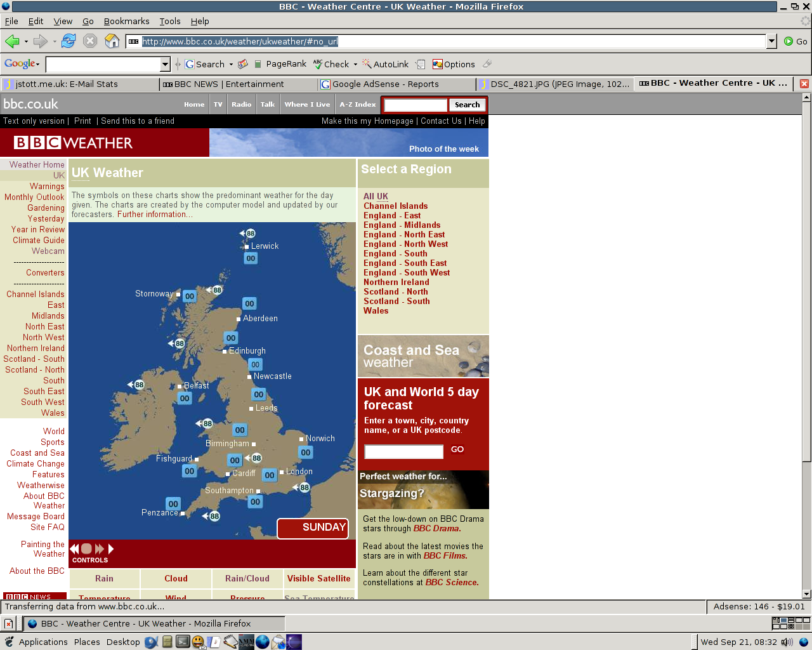Launch the terminal from the panel
Screen dimensions: 812x650
click(183, 642)
